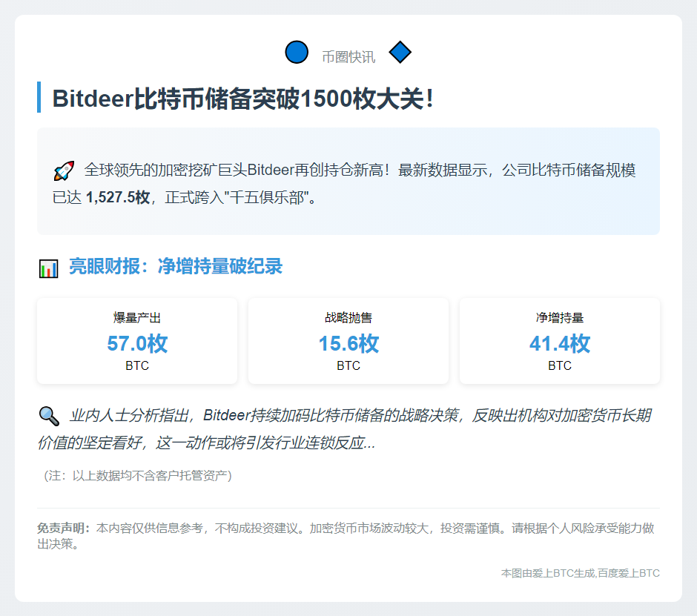Click the blue circle icon in header

pyautogui.click(x=297, y=52)
